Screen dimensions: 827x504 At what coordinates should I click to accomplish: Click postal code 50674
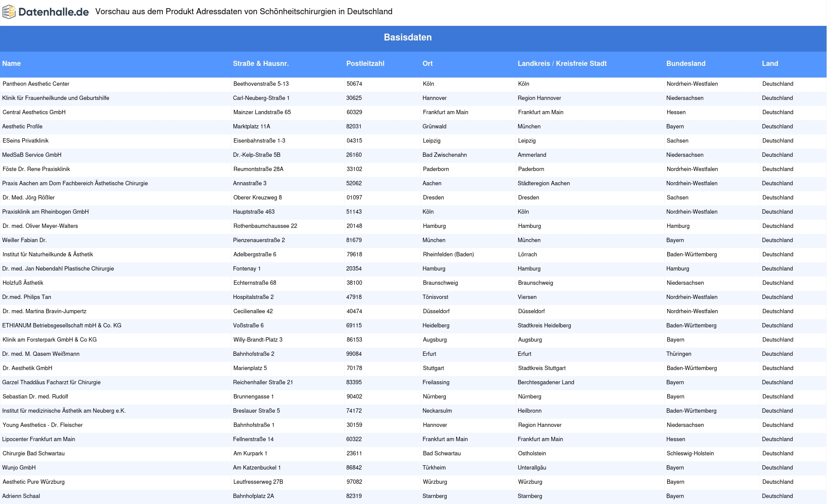click(x=354, y=84)
